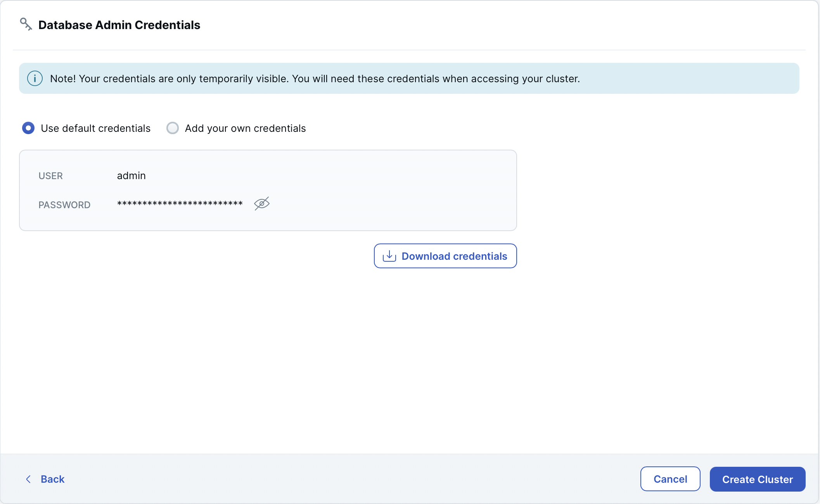Click the PASSWORD field label
Image resolution: width=820 pixels, height=504 pixels.
coord(64,205)
